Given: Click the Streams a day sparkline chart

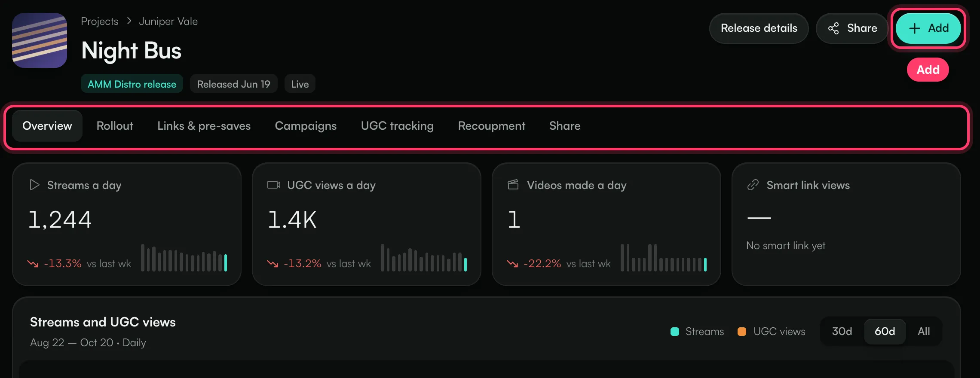Looking at the screenshot, I should tap(184, 258).
